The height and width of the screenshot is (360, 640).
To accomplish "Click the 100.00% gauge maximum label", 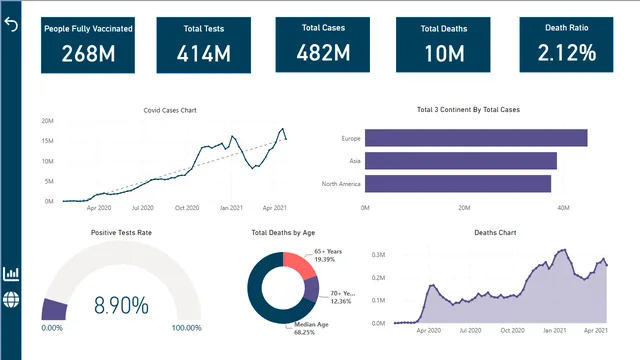I will [x=187, y=328].
